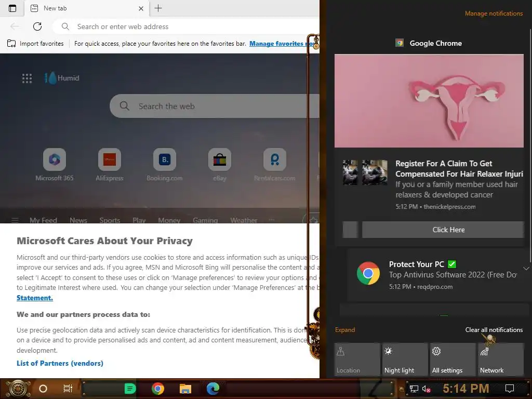Click the 5:14 PM clock
The height and width of the screenshot is (399, 532).
pyautogui.click(x=466, y=389)
